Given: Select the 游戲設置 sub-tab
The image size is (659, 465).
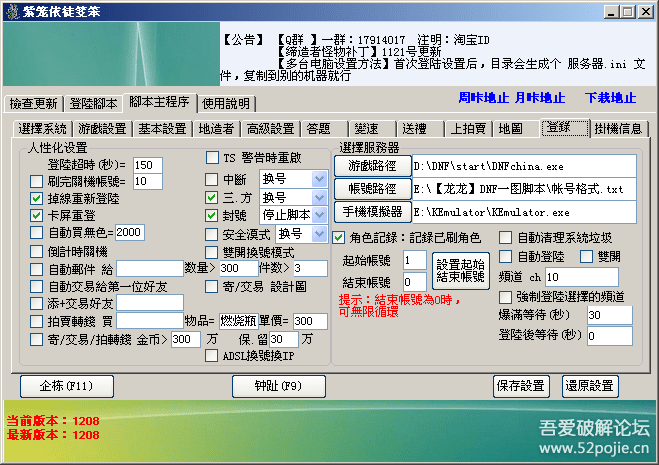Looking at the screenshot, I should [x=103, y=129].
